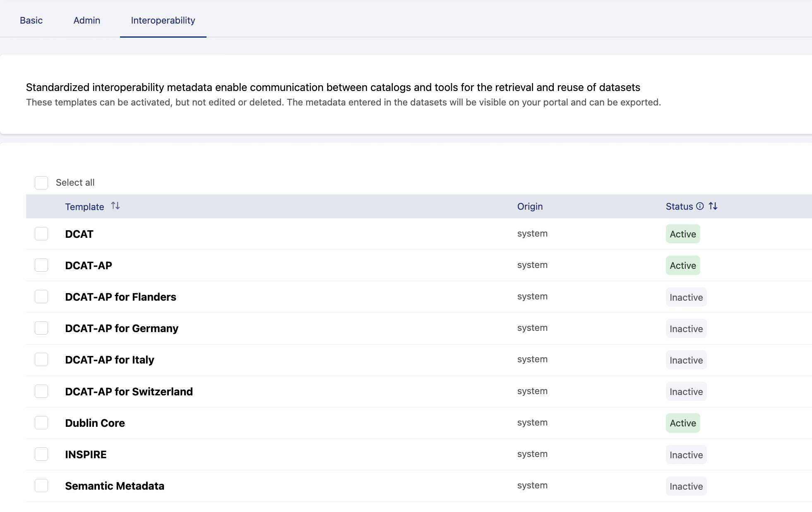Click the Status info icon

(x=700, y=206)
